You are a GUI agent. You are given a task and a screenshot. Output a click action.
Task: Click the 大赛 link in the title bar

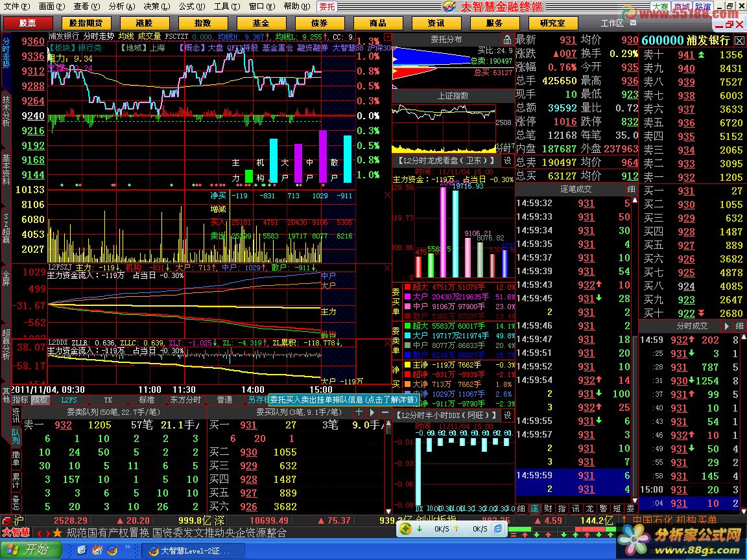click(660, 6)
